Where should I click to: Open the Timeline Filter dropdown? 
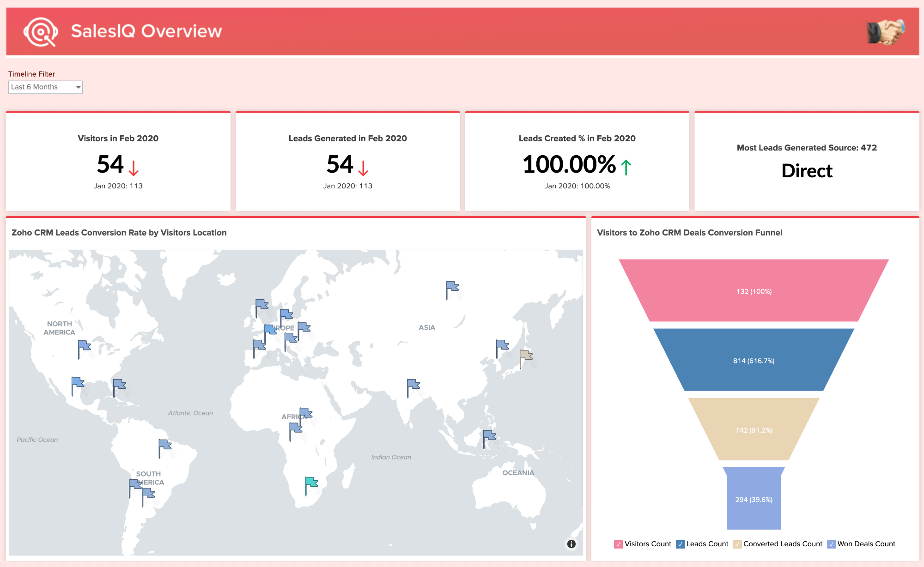tap(45, 86)
